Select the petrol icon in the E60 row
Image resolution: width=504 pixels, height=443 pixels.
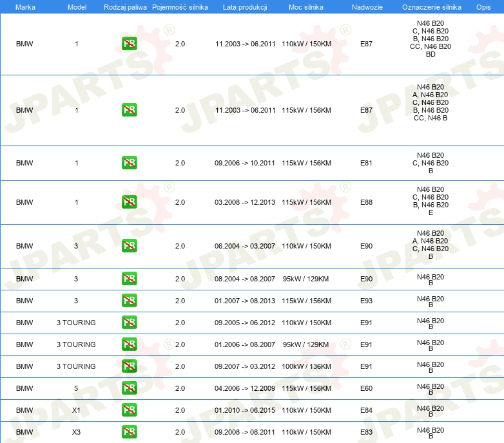(x=129, y=388)
